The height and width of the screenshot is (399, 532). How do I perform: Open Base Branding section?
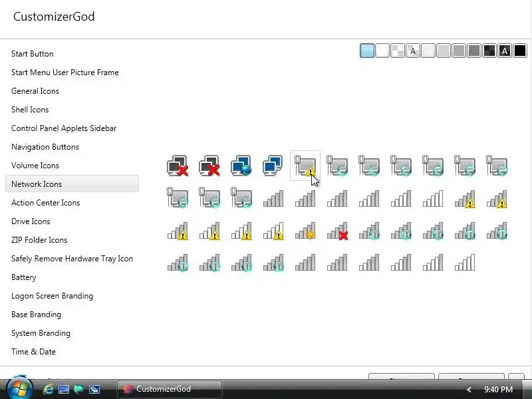click(36, 315)
